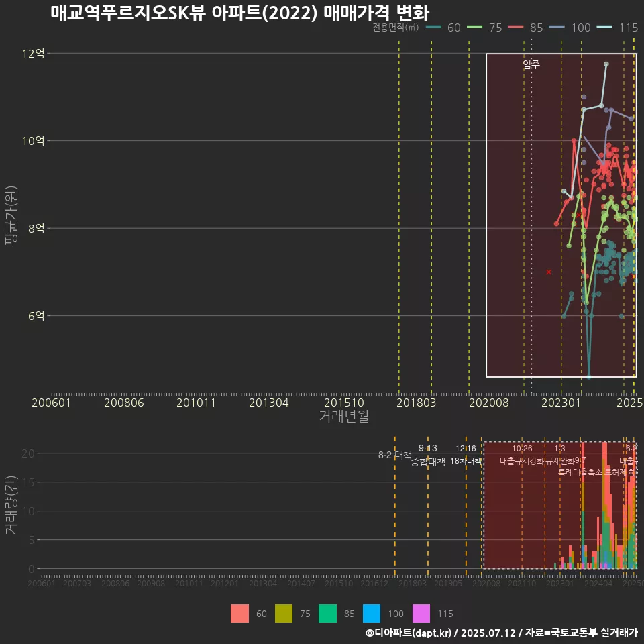Click 201803 on the price chart axis
The width and height of the screenshot is (644, 644).
[417, 402]
